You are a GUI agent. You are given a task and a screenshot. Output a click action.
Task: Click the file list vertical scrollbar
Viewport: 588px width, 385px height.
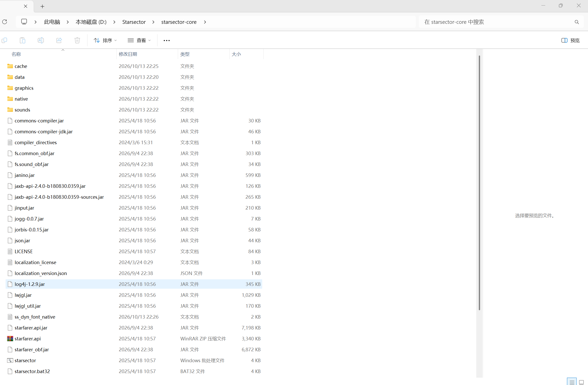pyautogui.click(x=479, y=182)
